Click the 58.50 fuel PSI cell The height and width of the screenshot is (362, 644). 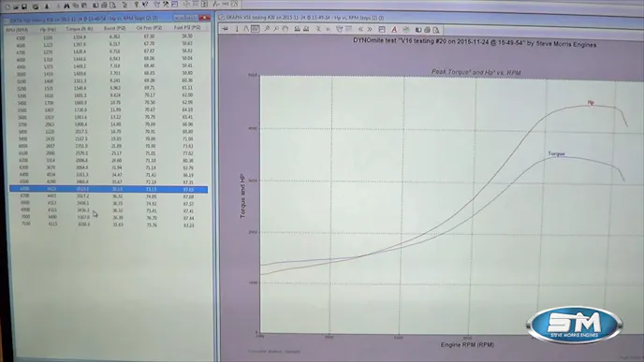coord(187,36)
